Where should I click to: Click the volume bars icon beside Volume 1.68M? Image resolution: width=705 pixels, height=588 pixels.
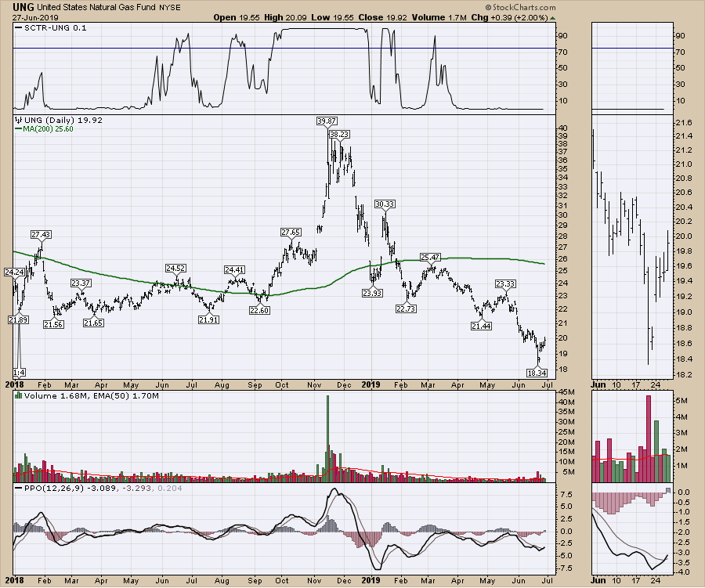(x=19, y=395)
